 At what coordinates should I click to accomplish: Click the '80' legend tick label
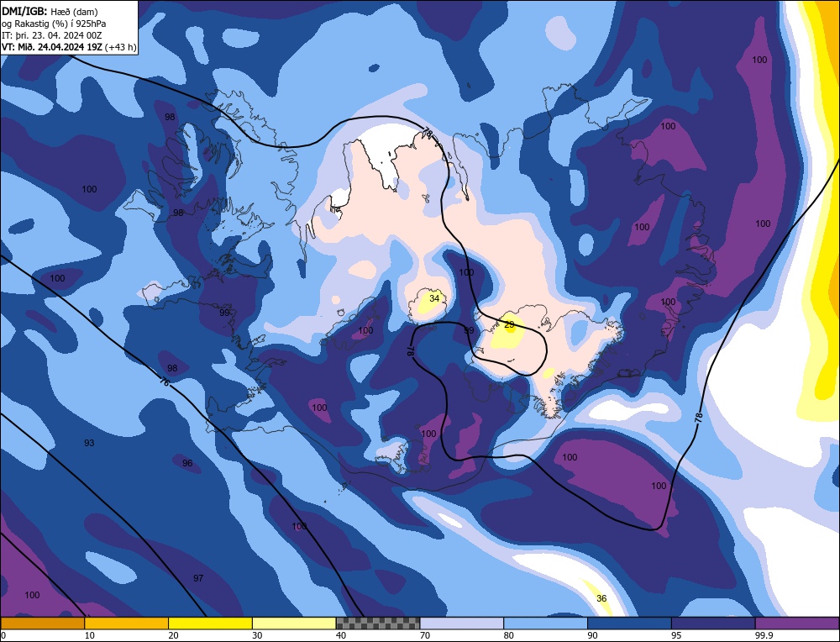[x=509, y=635]
